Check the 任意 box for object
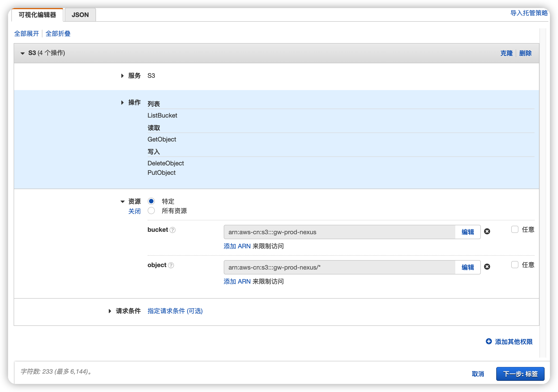558x392 pixels. pyautogui.click(x=515, y=265)
